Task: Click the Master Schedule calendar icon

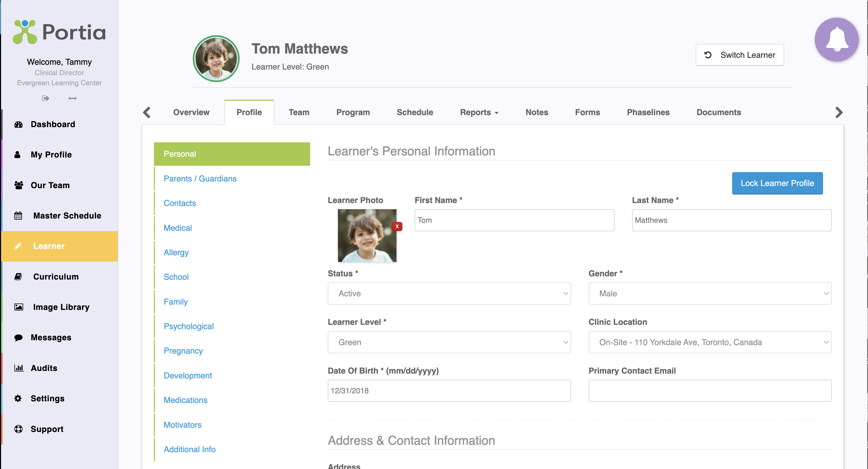Action: [x=19, y=216]
